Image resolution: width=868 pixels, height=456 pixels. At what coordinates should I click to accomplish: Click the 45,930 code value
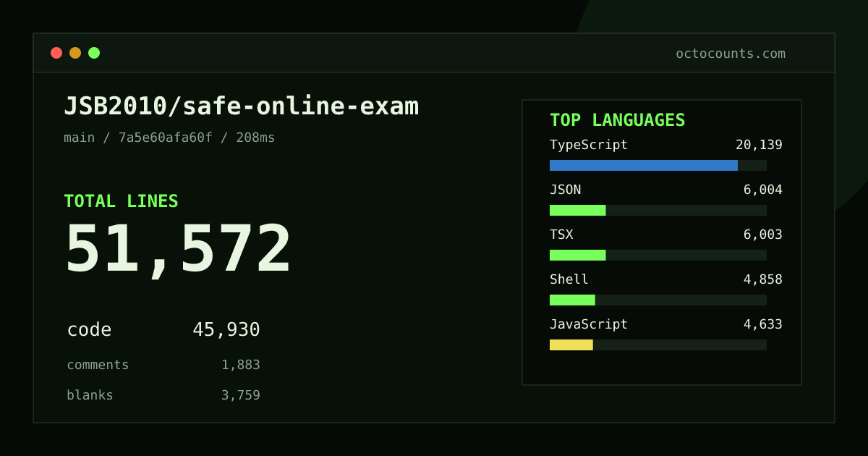(x=226, y=330)
